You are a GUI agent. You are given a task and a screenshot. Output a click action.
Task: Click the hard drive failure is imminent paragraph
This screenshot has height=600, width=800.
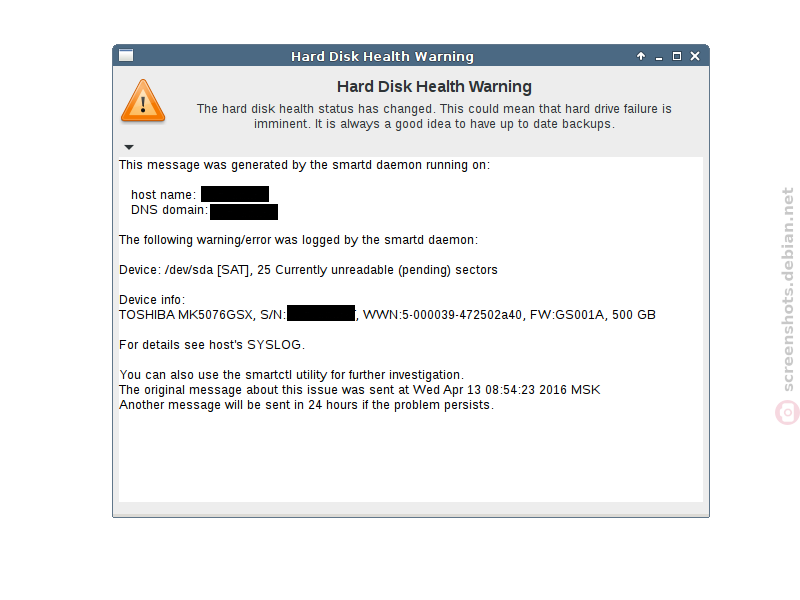pyautogui.click(x=434, y=116)
